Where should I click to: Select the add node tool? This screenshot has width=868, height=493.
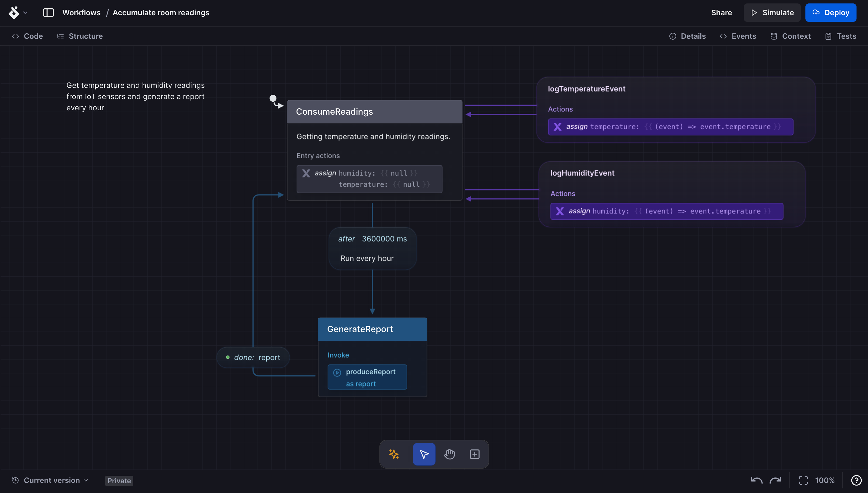474,454
